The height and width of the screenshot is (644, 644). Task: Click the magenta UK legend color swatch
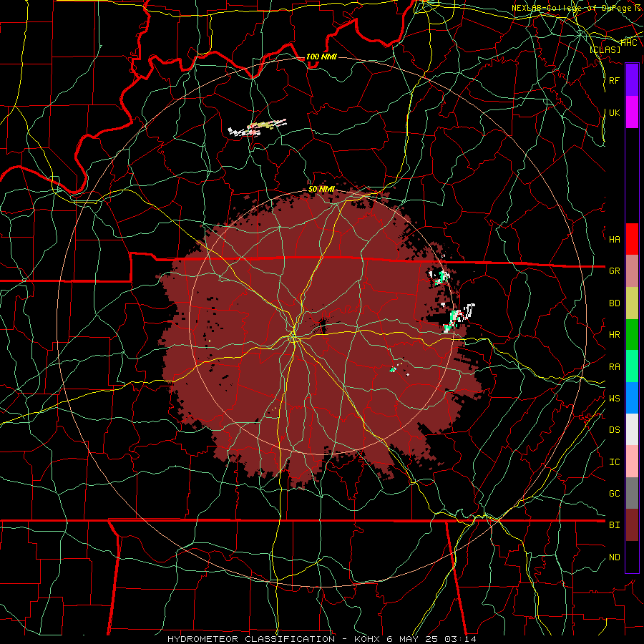point(632,112)
